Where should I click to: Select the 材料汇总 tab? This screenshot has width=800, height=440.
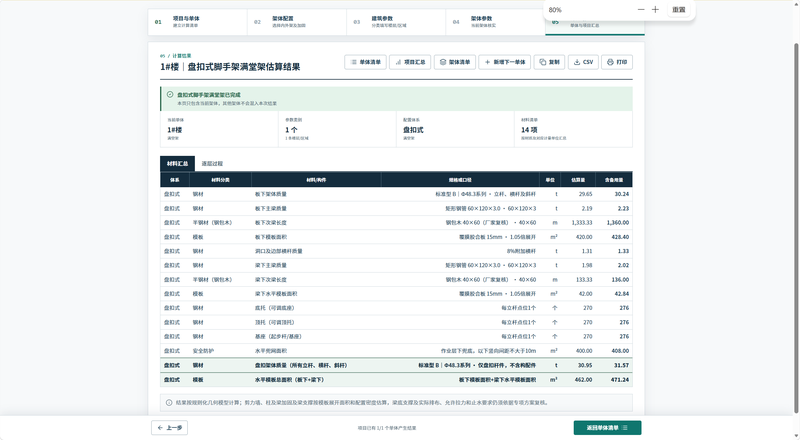(178, 164)
